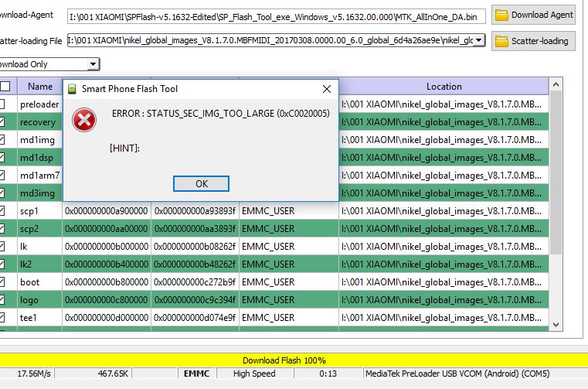Select the boot partition row name
The height and width of the screenshot is (389, 588).
[x=29, y=282]
